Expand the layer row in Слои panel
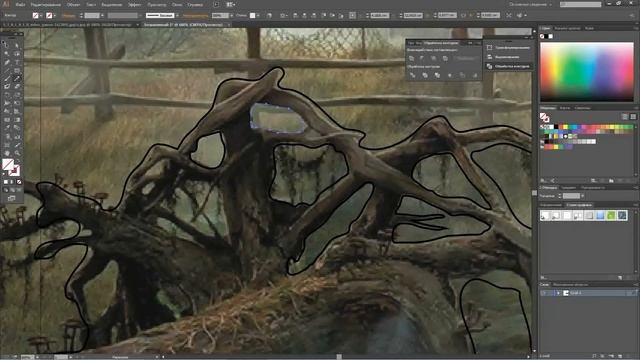The image size is (640, 360). (558, 293)
